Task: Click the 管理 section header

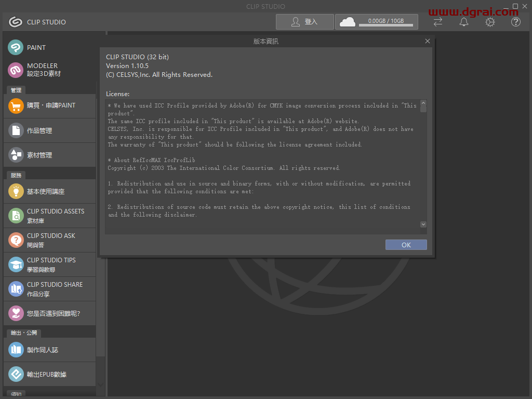Action: [16, 90]
